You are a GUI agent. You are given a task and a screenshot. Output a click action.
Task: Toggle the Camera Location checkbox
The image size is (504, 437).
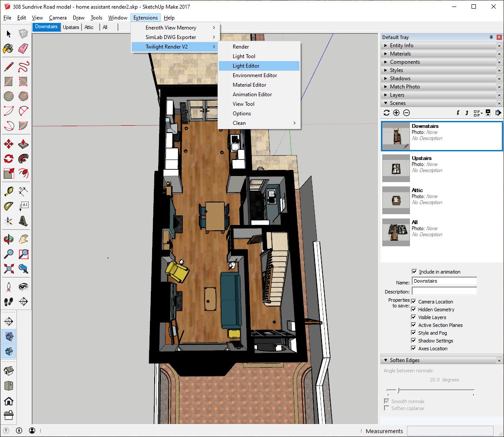click(x=414, y=302)
